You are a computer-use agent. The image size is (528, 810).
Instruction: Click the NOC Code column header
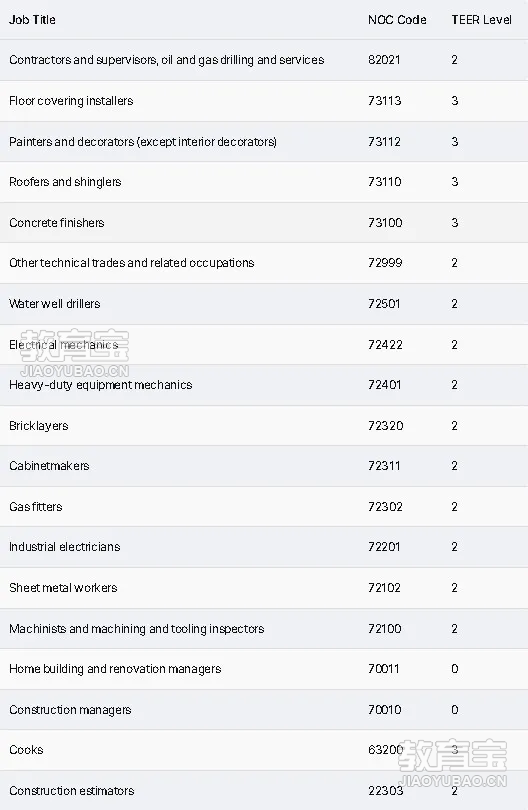pyautogui.click(x=397, y=20)
